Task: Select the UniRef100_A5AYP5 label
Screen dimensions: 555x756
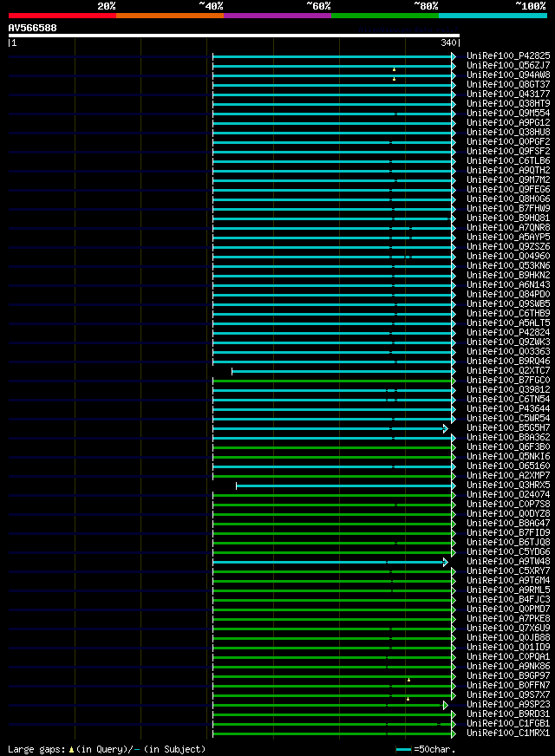Action: point(508,238)
